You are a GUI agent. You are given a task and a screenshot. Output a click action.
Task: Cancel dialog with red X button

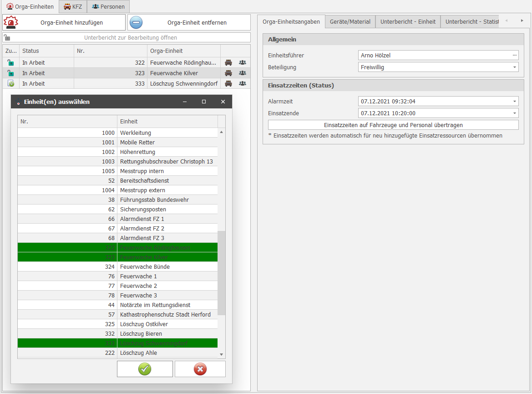[200, 369]
